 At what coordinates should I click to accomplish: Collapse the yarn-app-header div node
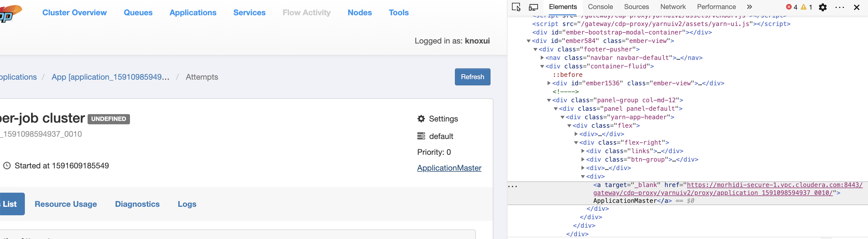click(562, 117)
